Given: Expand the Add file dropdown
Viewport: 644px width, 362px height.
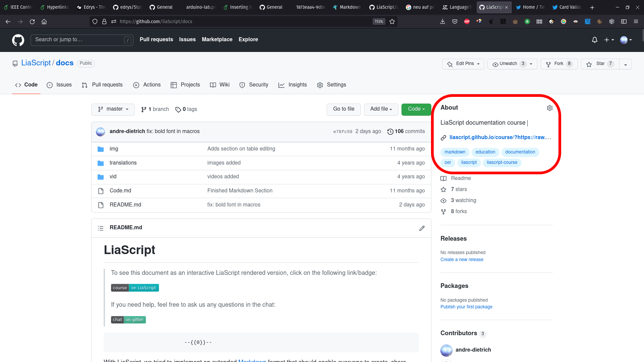Looking at the screenshot, I should click(x=381, y=109).
